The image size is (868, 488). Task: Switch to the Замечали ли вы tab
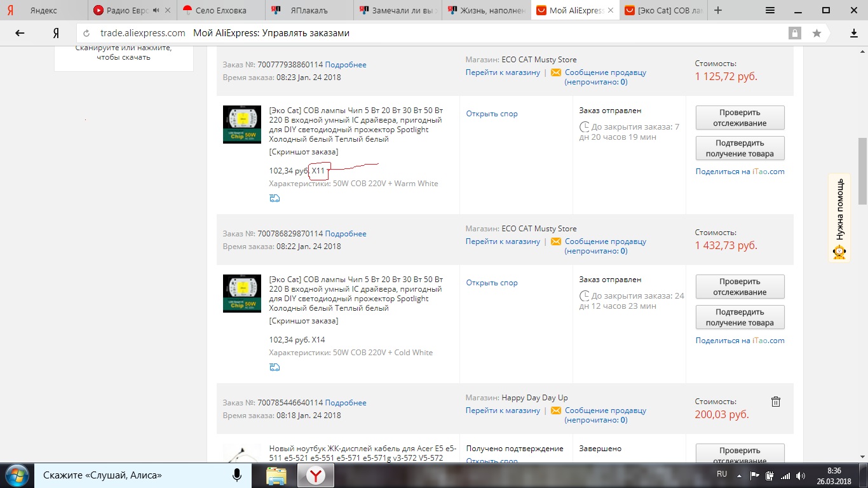(398, 10)
